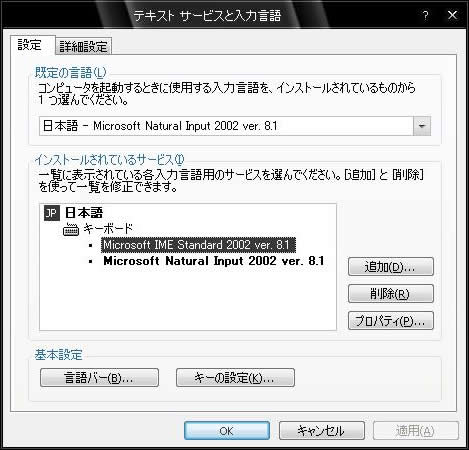Open the default language dropdown arrow
The width and height of the screenshot is (469, 450).
422,126
